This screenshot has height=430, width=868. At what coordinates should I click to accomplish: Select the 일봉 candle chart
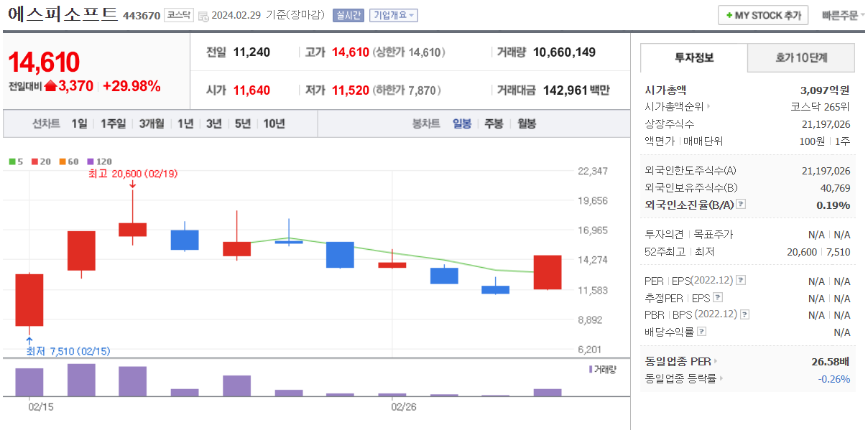(462, 123)
